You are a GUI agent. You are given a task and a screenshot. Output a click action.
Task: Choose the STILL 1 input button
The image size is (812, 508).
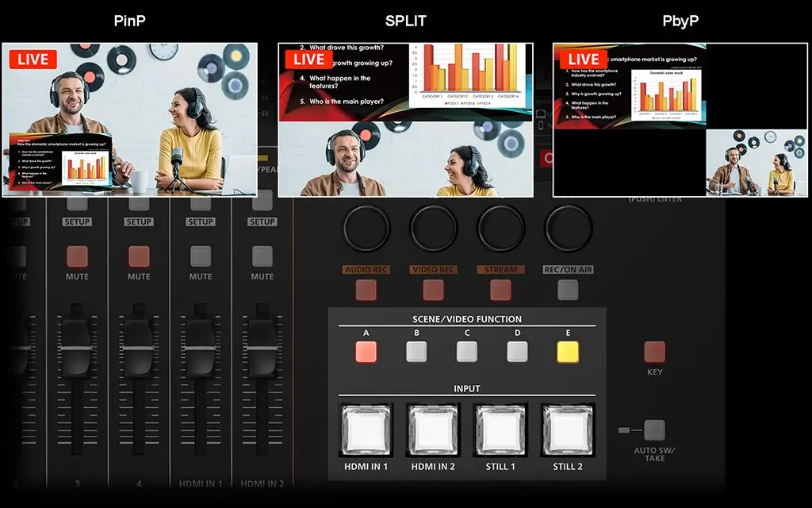click(x=501, y=429)
